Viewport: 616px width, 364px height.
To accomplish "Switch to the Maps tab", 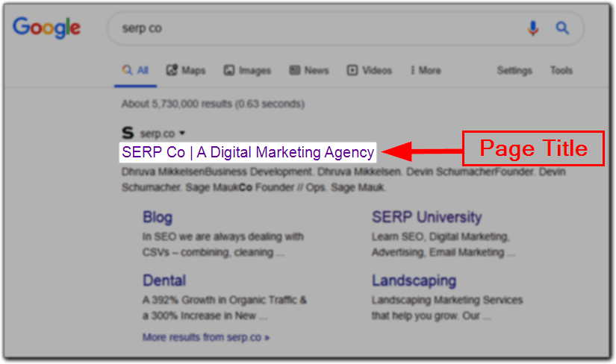I will click(186, 71).
